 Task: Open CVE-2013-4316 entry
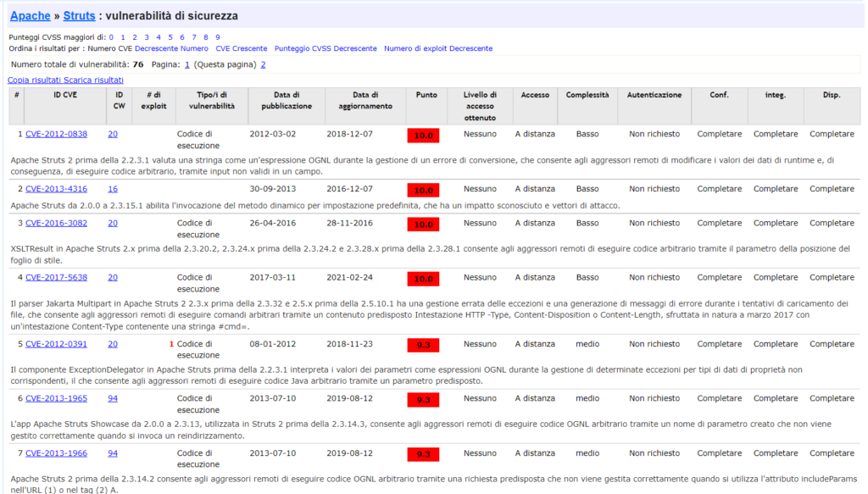[x=56, y=189]
